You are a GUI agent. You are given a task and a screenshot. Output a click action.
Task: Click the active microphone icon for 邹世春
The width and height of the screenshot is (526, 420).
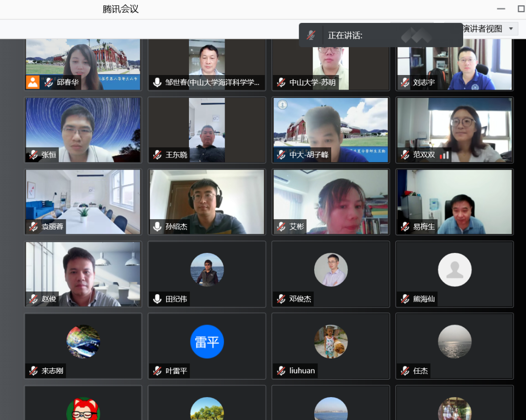pos(157,82)
